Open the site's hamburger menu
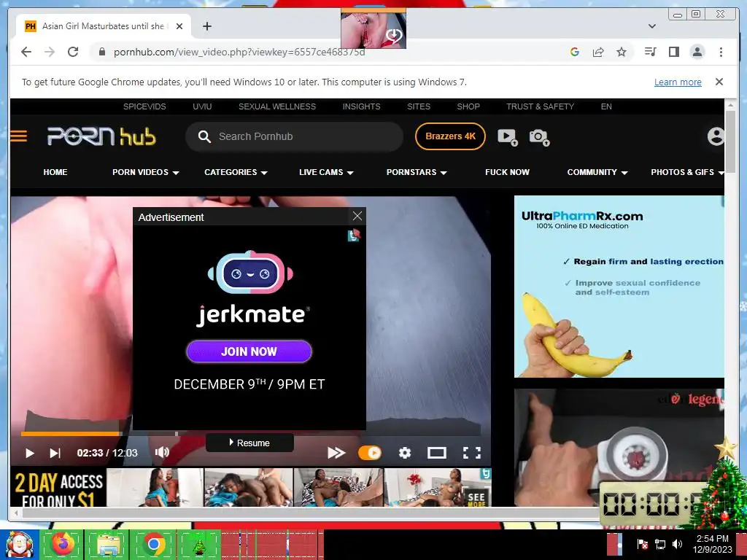Screen dimensions: 747x560 coord(18,136)
